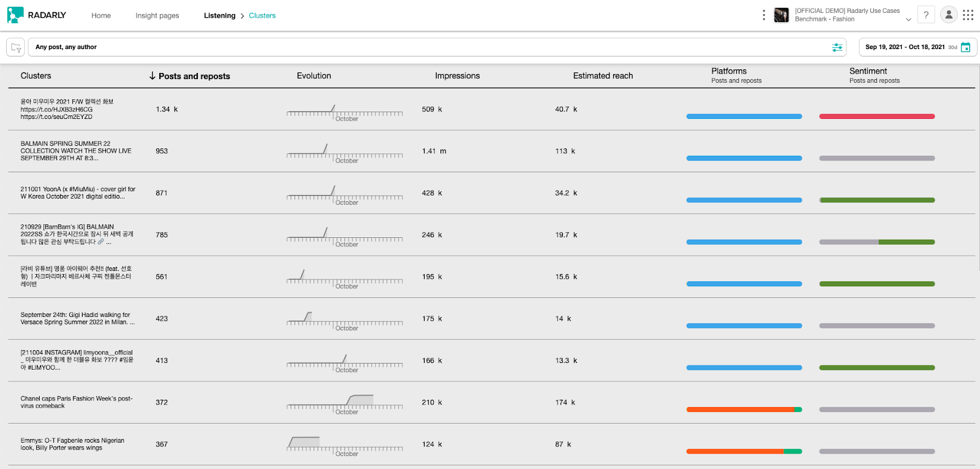Open the user account profile icon
980x469 pixels.
pos(949,15)
